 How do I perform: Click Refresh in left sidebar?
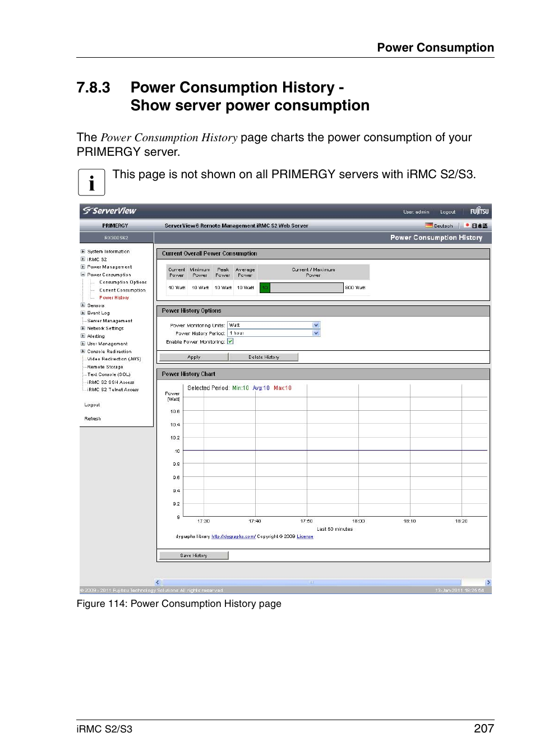(x=93, y=419)
